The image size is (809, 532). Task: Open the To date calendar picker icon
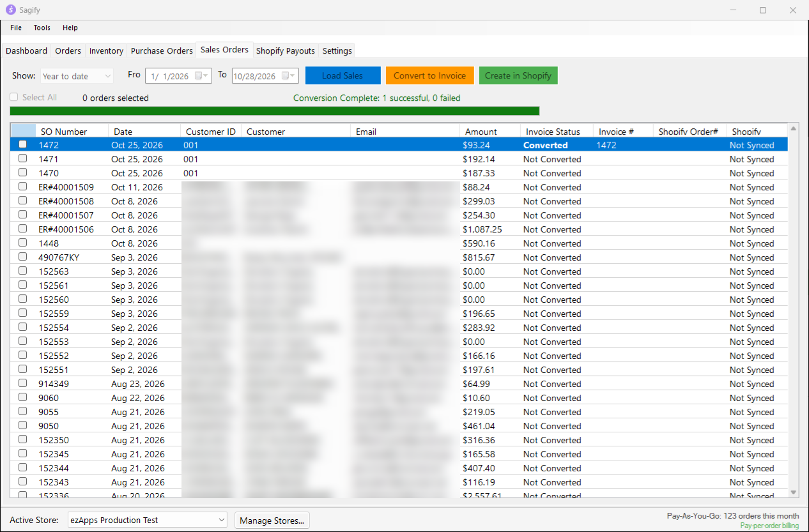point(286,75)
